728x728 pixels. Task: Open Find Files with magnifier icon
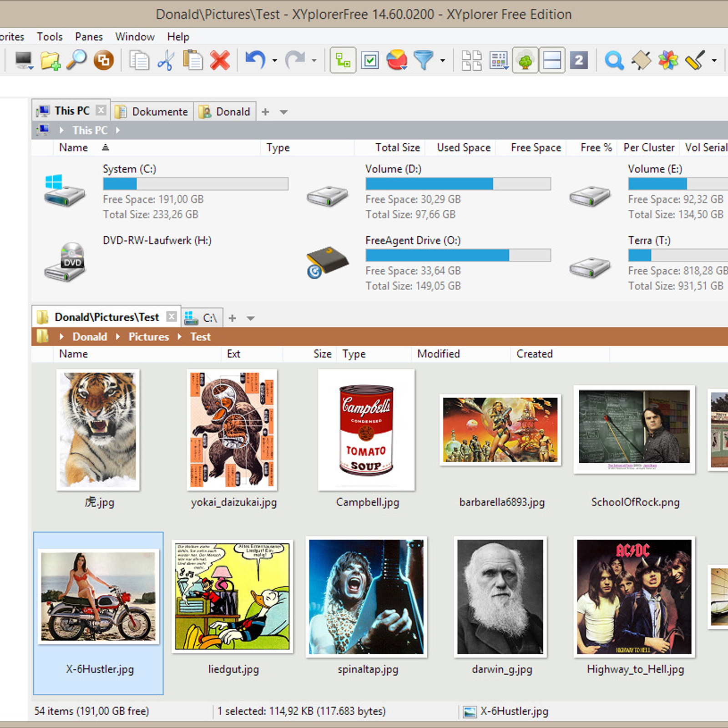(76, 60)
